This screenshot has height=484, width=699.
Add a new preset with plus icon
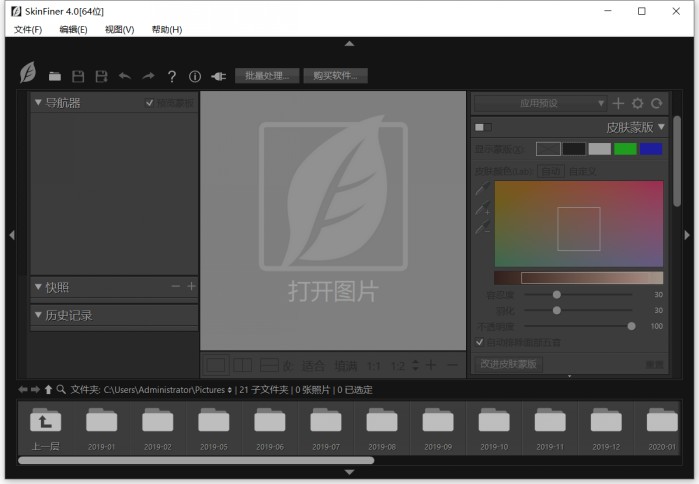[618, 103]
